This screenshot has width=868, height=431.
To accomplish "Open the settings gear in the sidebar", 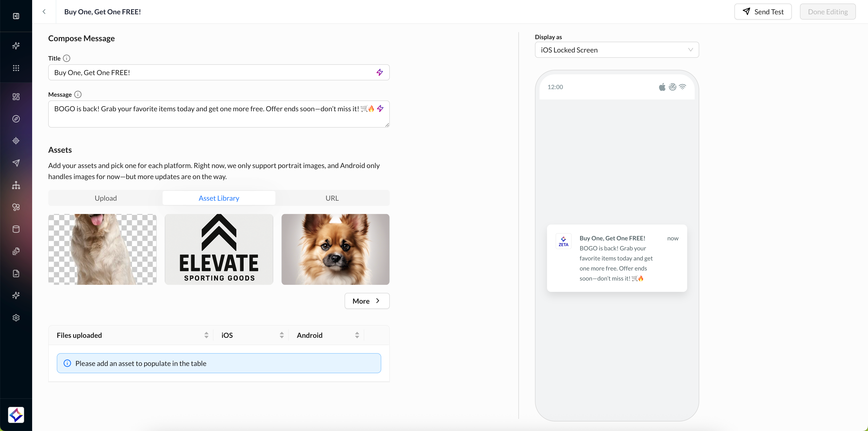I will point(16,318).
